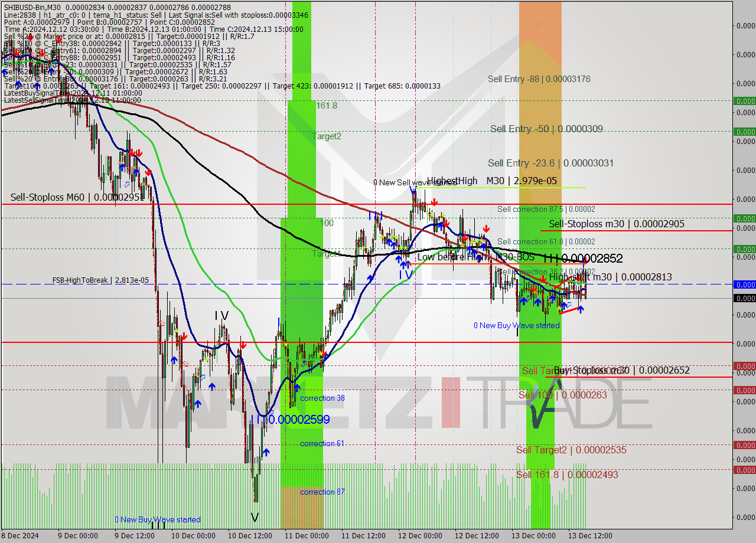756x543 pixels.
Task: Click the Sell correction 61.8 label
Action: click(x=546, y=241)
